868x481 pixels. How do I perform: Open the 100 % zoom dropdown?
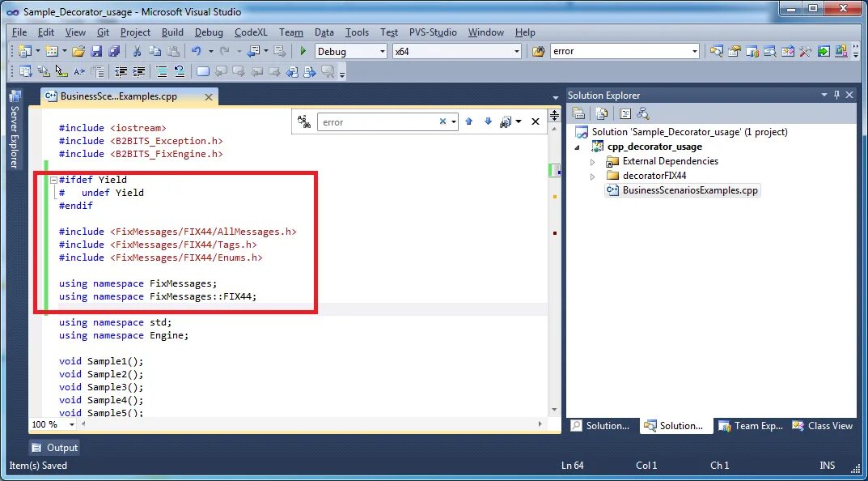point(72,425)
